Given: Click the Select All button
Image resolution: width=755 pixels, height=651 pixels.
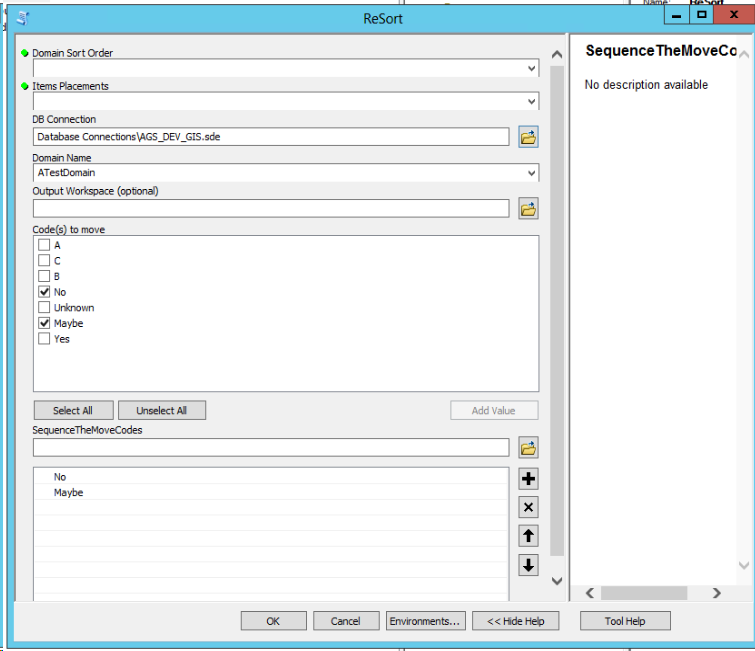Looking at the screenshot, I should [73, 410].
